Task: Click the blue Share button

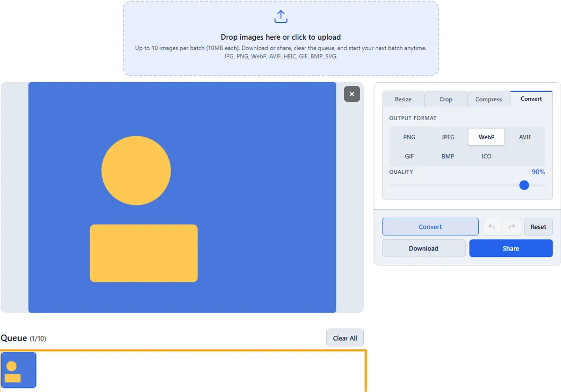Action: point(511,248)
